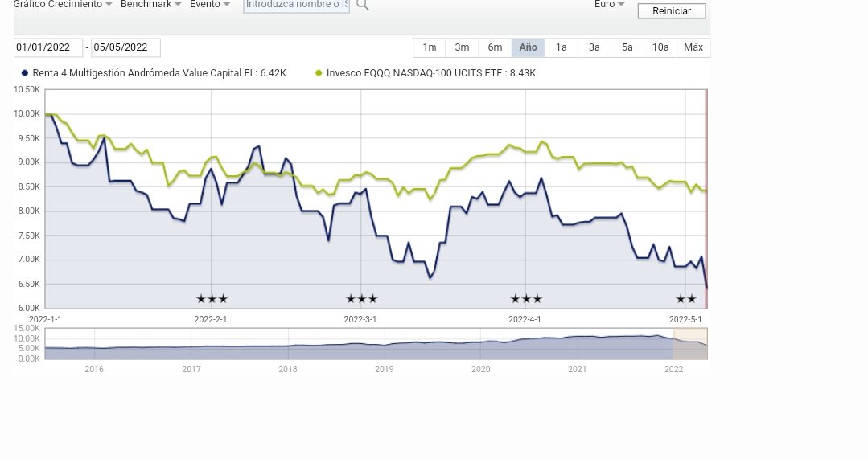The width and height of the screenshot is (868, 459).
Task: Expand the Benchmark menu
Action: click(151, 5)
